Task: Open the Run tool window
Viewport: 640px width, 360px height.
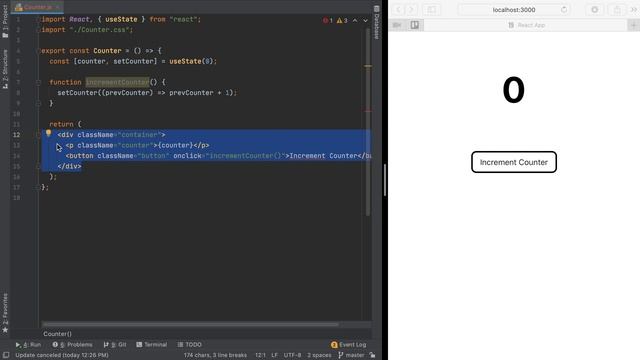Action: (28, 344)
